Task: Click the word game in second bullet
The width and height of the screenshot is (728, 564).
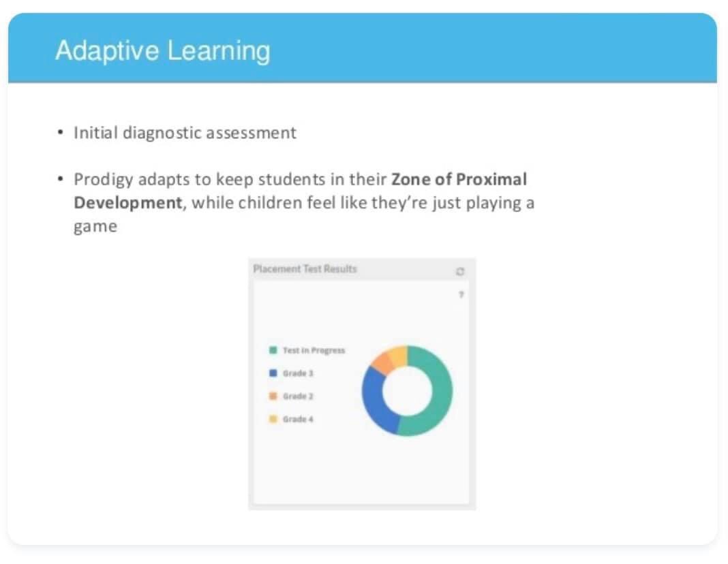Action: tap(95, 227)
